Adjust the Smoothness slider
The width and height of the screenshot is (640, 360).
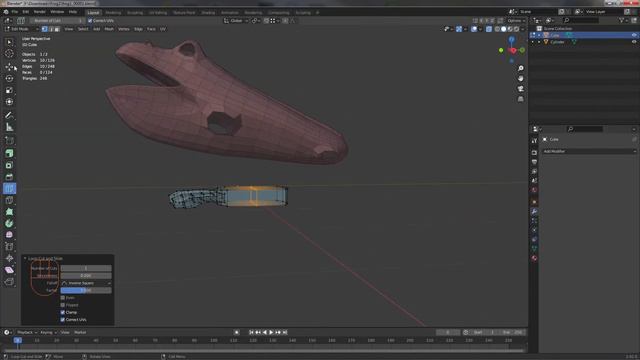[86, 276]
